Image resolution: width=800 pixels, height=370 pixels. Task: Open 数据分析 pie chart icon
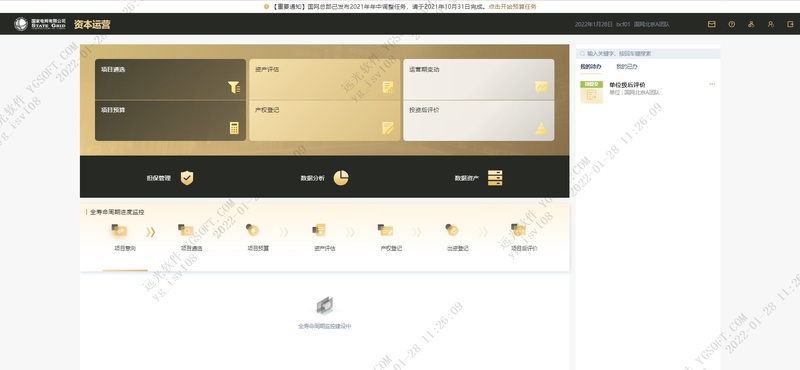(341, 178)
